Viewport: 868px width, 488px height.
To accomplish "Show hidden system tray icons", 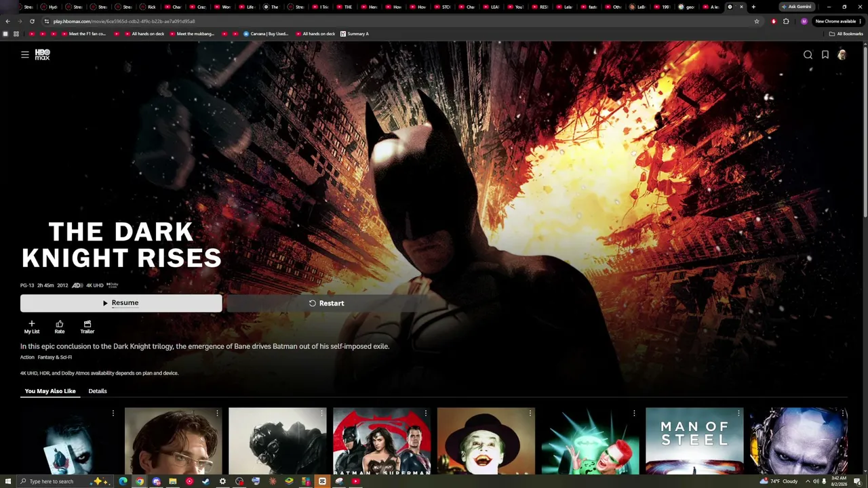I will (x=806, y=481).
